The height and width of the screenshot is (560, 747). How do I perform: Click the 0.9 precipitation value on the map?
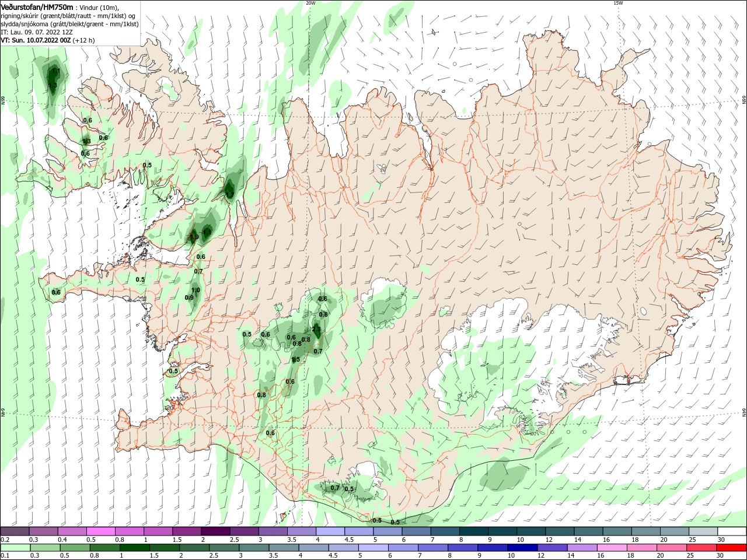click(x=189, y=297)
